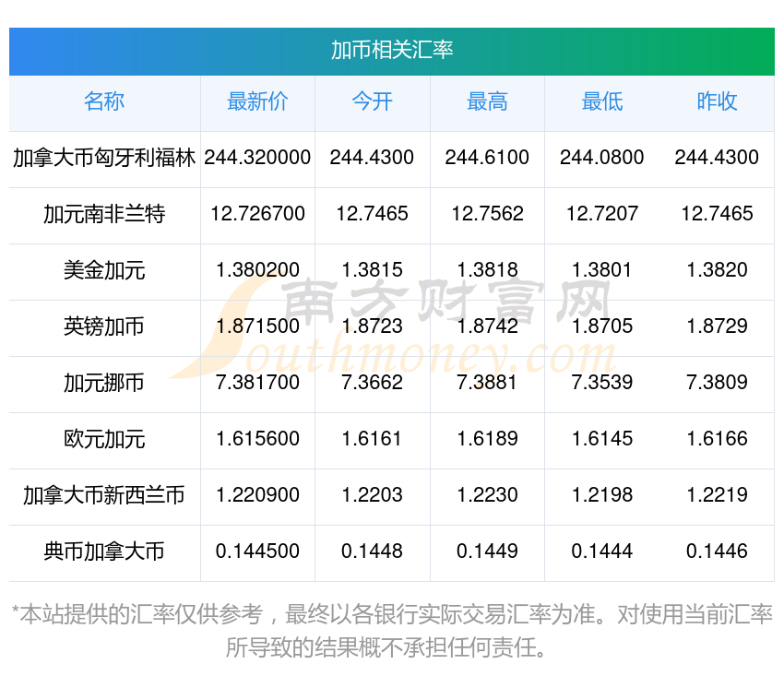Select highest value 1.3818

(x=487, y=270)
